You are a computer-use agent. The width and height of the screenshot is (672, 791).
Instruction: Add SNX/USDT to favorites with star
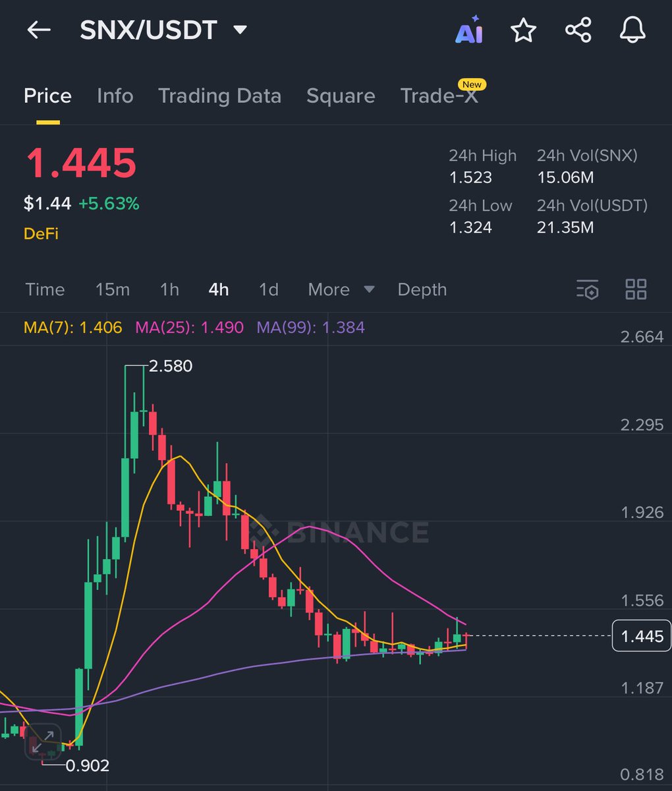tap(524, 30)
